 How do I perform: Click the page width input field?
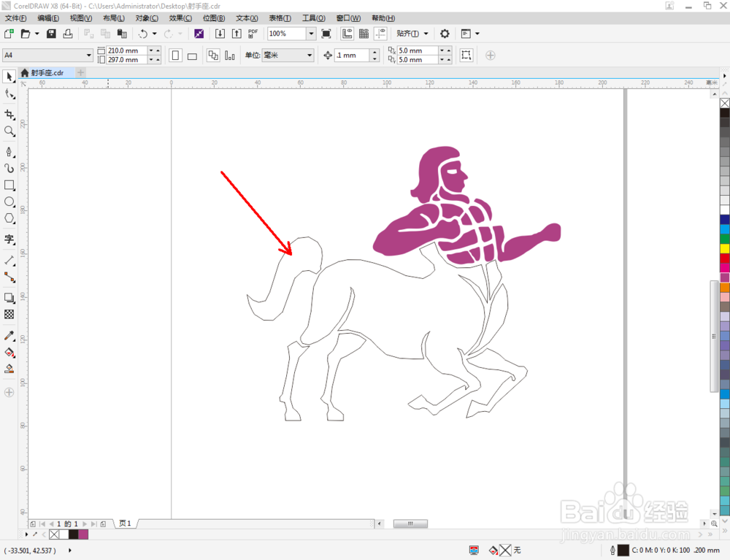(127, 50)
